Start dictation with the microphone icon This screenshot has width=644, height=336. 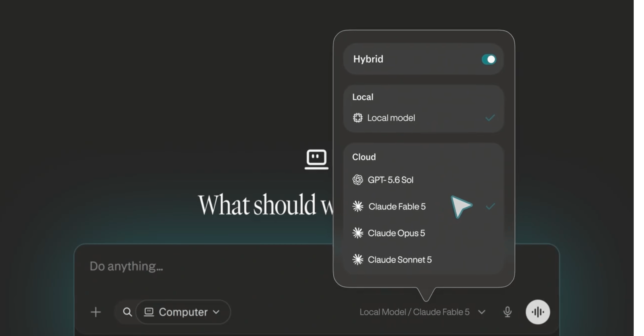(507, 312)
